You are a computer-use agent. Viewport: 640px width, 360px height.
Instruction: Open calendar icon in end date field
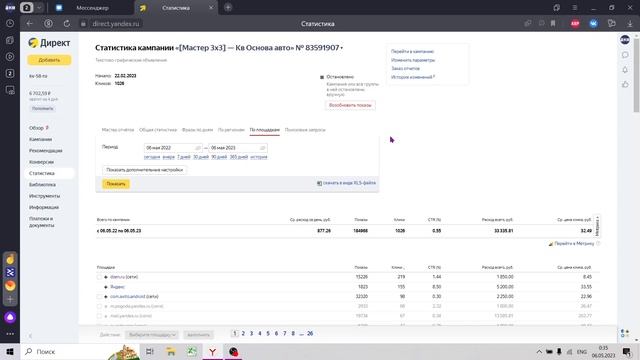tap(263, 148)
